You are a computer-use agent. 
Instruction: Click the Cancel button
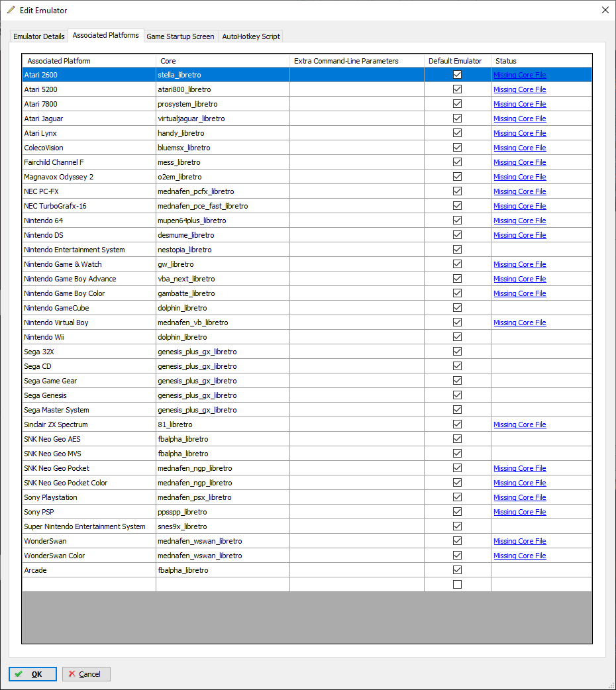tap(86, 673)
